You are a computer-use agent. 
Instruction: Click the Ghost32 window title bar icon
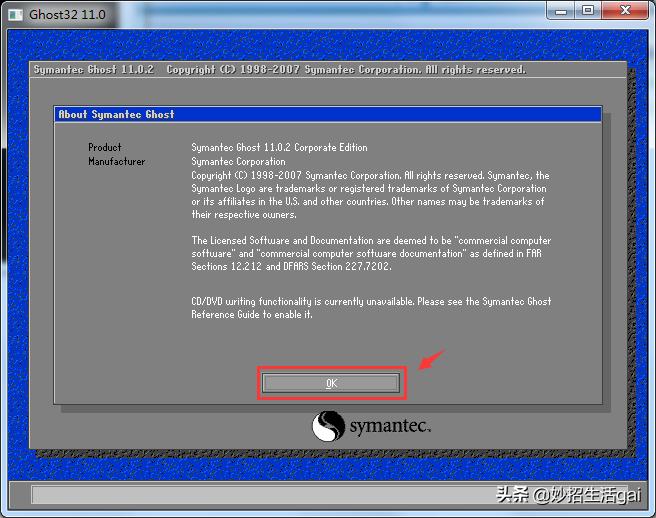point(16,15)
